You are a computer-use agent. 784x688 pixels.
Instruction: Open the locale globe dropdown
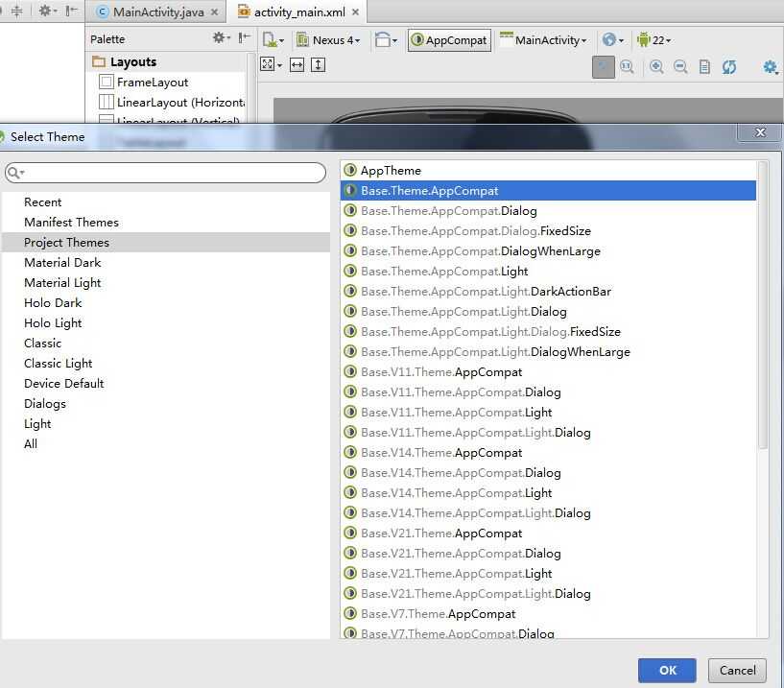(x=612, y=40)
